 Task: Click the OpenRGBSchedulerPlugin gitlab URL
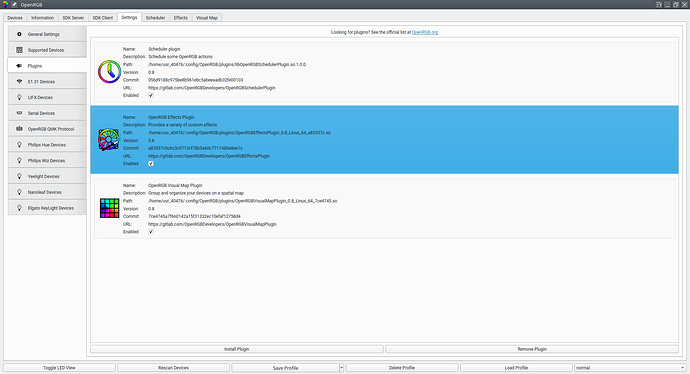(x=212, y=88)
